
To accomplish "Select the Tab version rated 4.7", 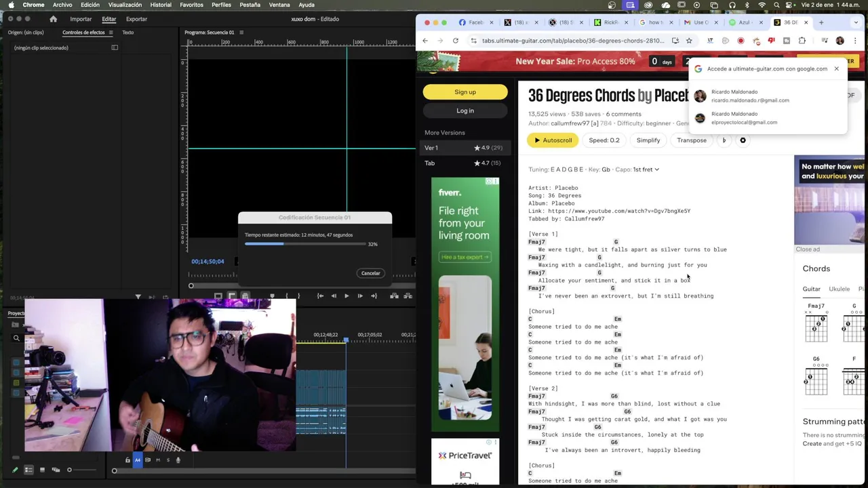I will [x=465, y=163].
